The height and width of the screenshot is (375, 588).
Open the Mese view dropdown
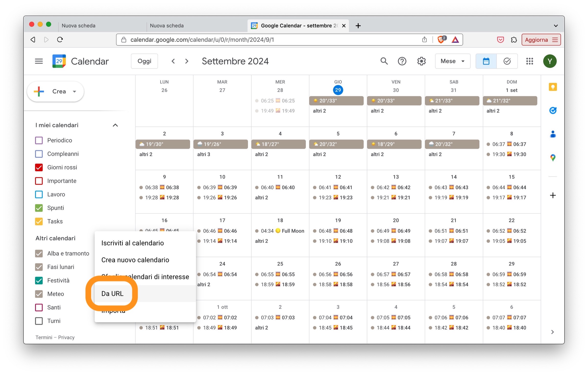452,61
